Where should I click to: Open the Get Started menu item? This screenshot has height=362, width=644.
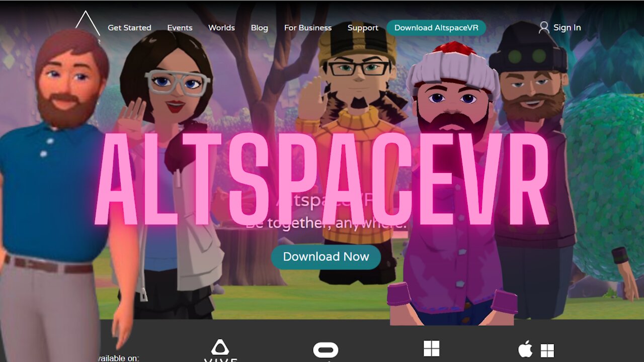tap(129, 28)
